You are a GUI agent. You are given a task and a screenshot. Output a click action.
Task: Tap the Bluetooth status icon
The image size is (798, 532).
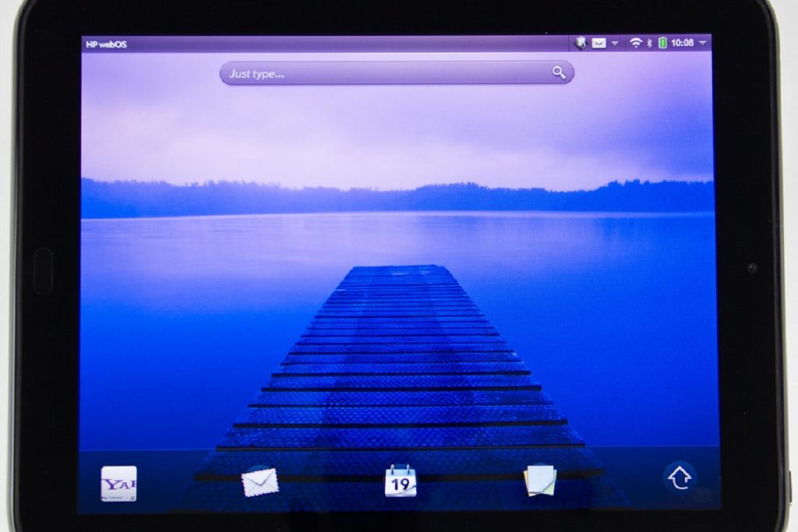coord(649,44)
